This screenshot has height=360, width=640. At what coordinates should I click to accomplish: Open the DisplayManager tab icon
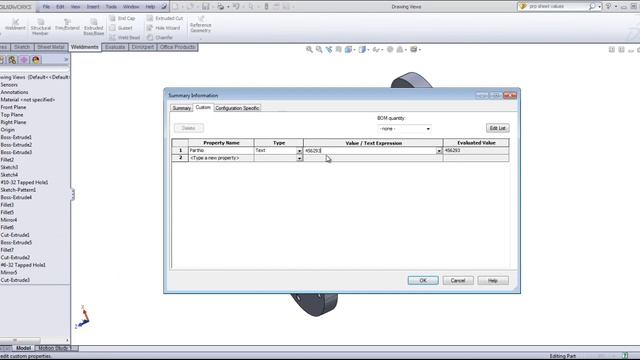point(36,60)
